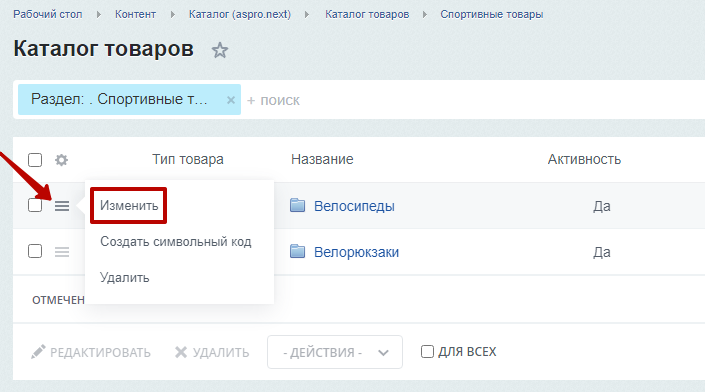This screenshot has height=392, width=705.
Task: Go to Контент breadcrumb
Action: [135, 14]
